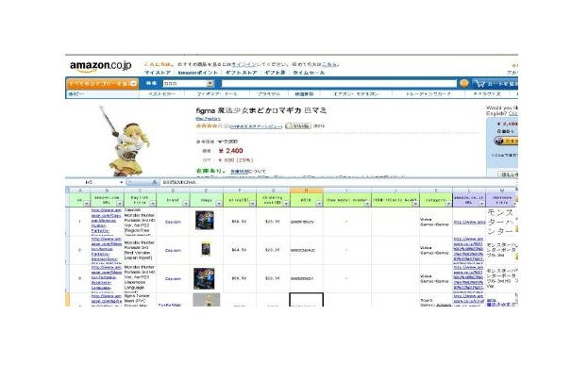Select Excel column A header
Viewport: 588px width, 382px height.
(x=79, y=191)
